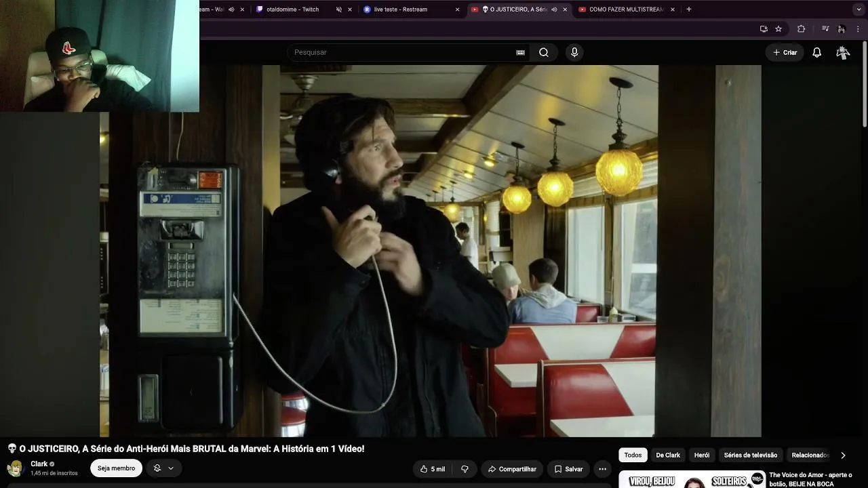Expand the Chrome tab search dropdown

(859, 9)
